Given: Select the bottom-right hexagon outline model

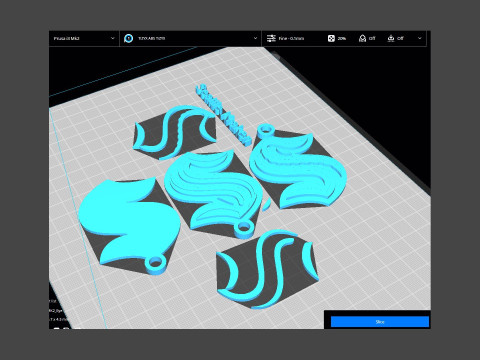Looking at the screenshot, I should [267, 269].
